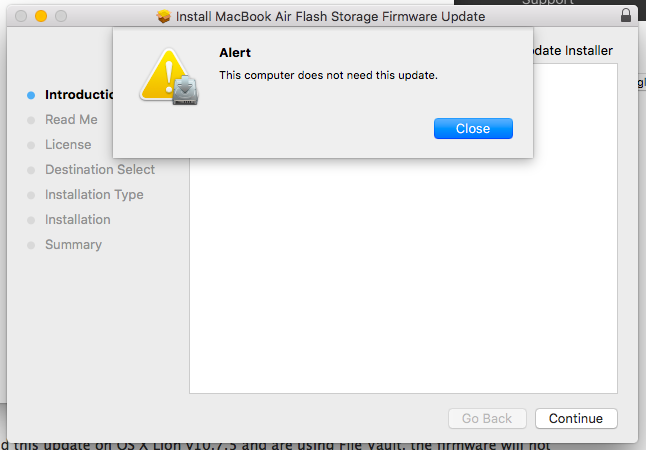Click the Installation step in sidebar
Viewport: 646px width, 450px height.
(78, 220)
